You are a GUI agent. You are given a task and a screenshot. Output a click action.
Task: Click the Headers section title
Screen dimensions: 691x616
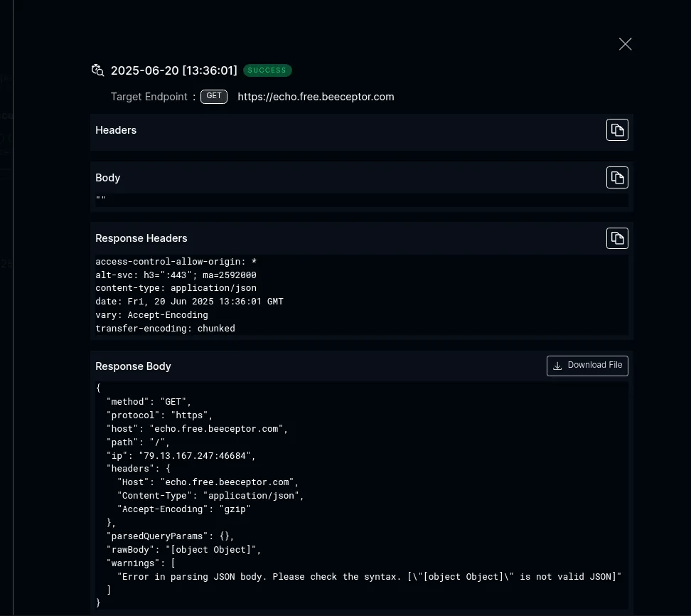pos(116,130)
